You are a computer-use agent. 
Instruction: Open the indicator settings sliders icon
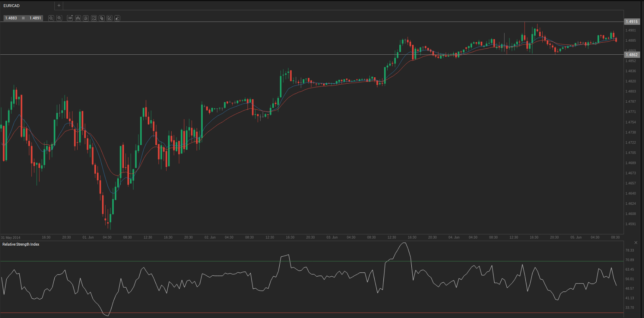point(86,18)
